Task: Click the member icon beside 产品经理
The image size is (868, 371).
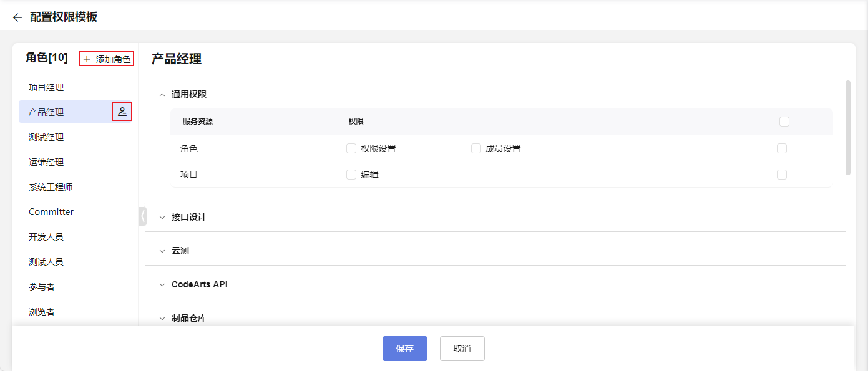Action: point(122,112)
